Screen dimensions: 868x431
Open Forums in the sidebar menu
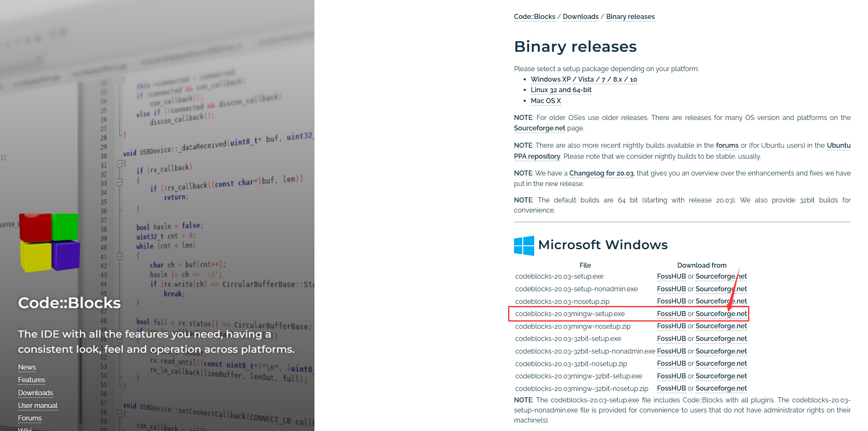pyautogui.click(x=30, y=418)
